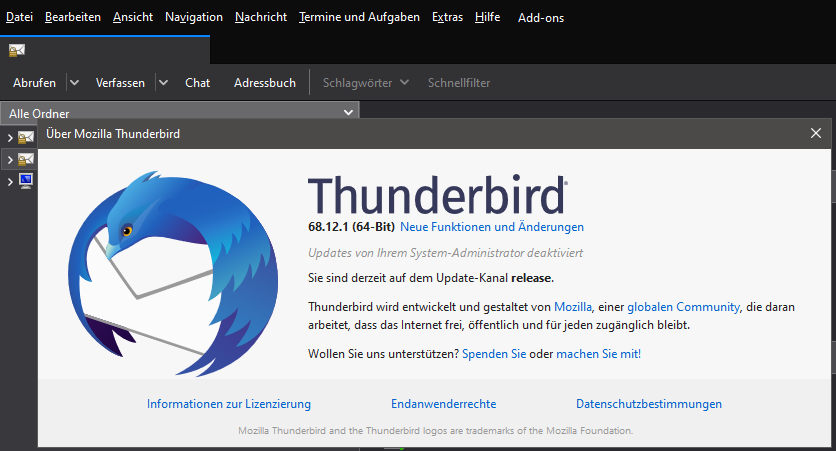Viewport: 836px width, 451px height.
Task: Open the Navigation menu
Action: pos(194,17)
